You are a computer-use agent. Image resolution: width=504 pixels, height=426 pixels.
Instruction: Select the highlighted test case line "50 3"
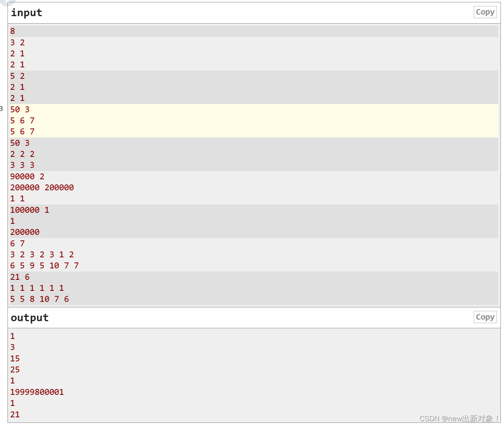click(19, 110)
